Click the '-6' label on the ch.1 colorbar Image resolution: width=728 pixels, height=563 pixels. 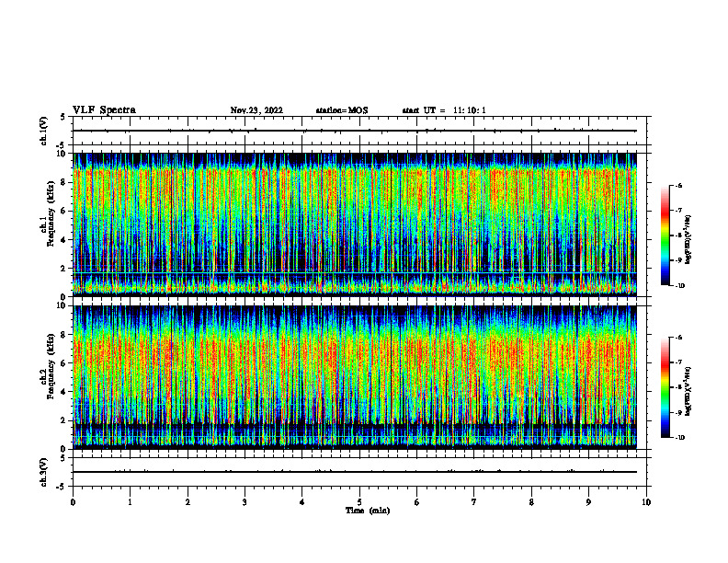click(678, 185)
